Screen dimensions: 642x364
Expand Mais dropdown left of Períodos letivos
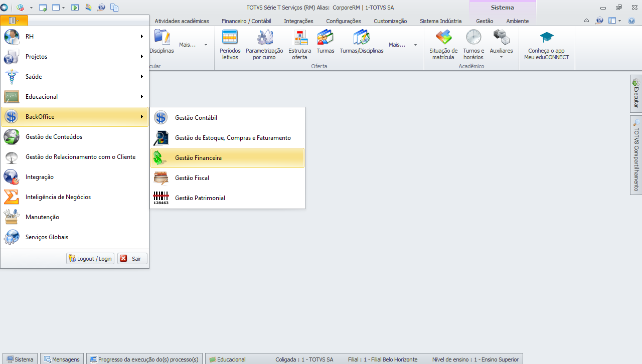tap(193, 45)
